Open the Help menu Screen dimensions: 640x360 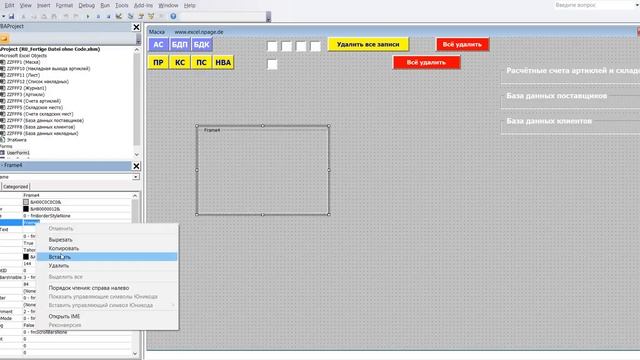tap(189, 5)
